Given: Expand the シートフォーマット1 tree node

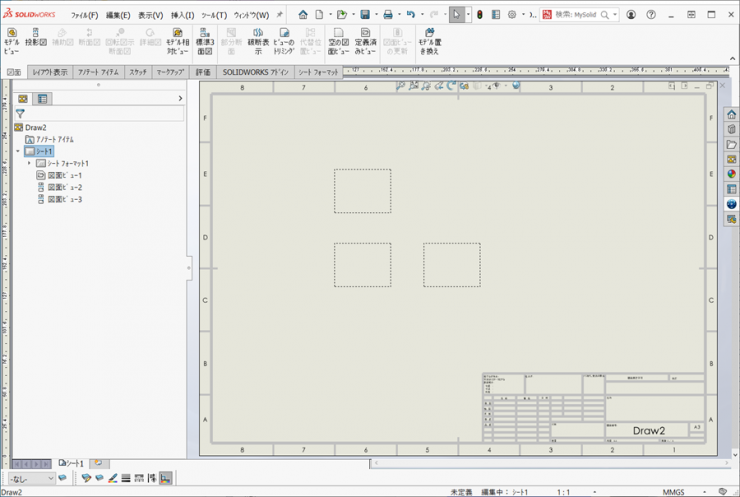Looking at the screenshot, I should coord(29,163).
